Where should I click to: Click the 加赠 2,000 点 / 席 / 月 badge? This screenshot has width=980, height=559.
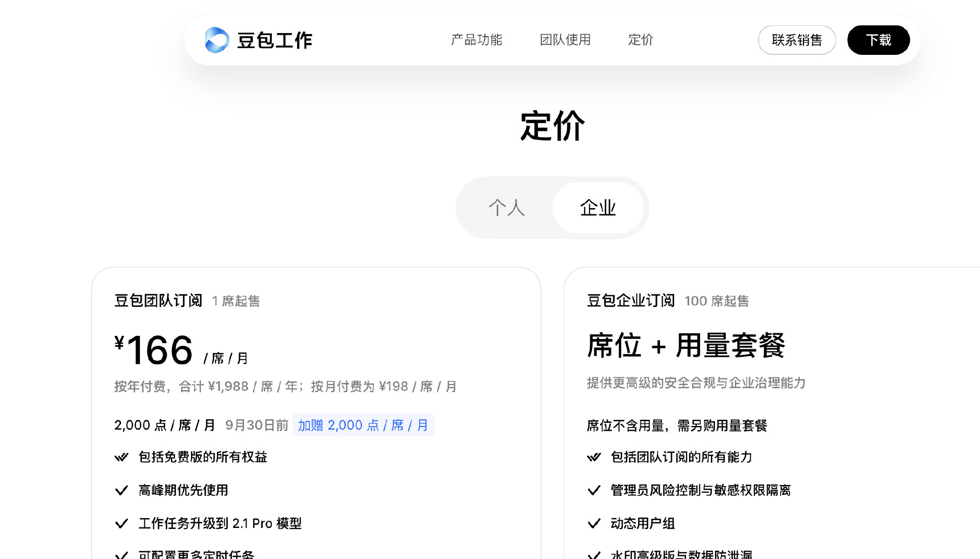(x=363, y=425)
